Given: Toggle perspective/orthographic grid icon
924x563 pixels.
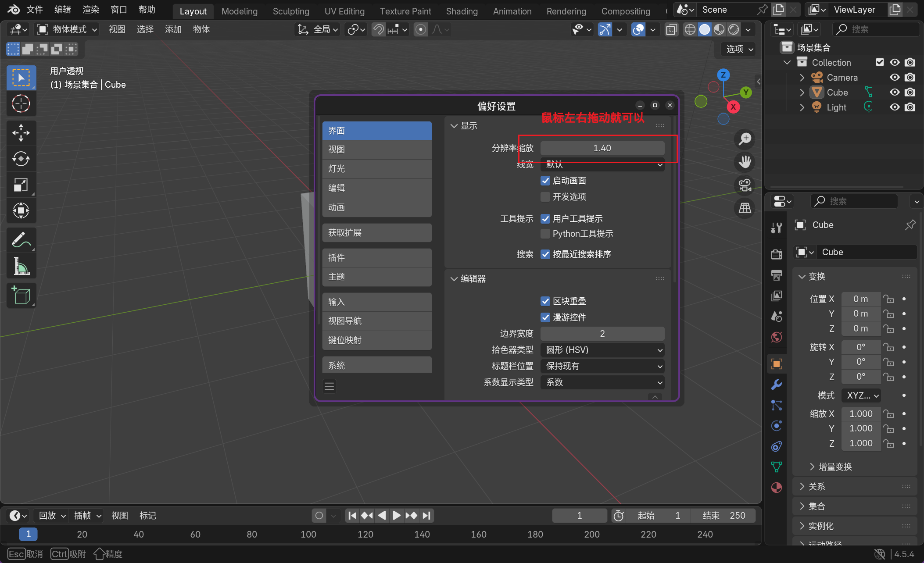Looking at the screenshot, I should coord(745,208).
